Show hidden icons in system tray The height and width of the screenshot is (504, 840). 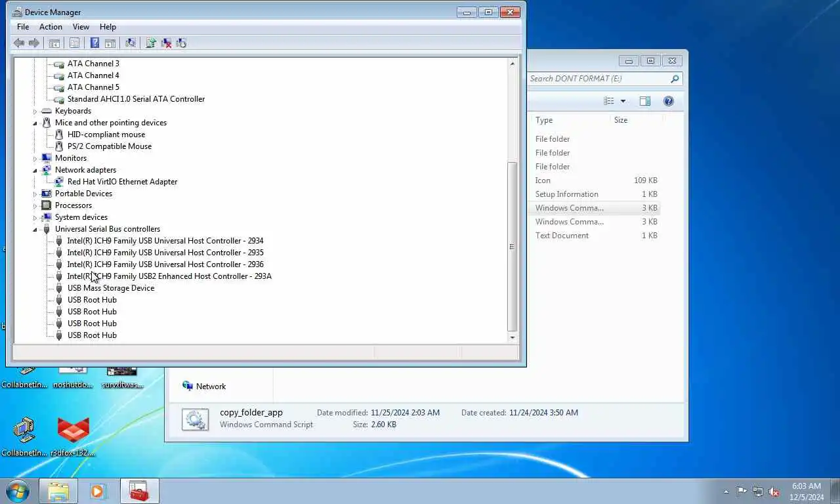click(726, 492)
